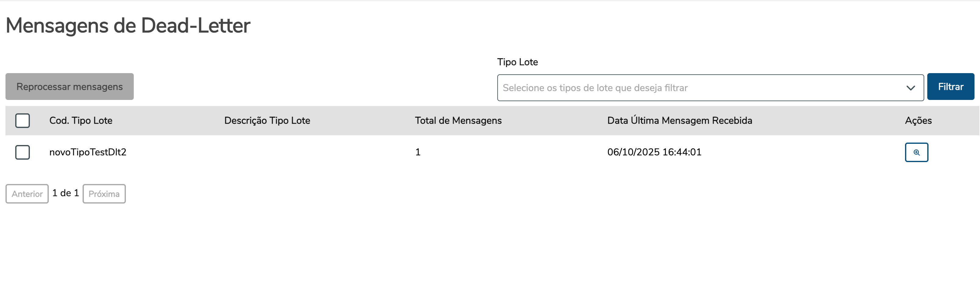Click the Descrição Tipo Lote column header
The width and height of the screenshot is (980, 287).
[x=267, y=121]
